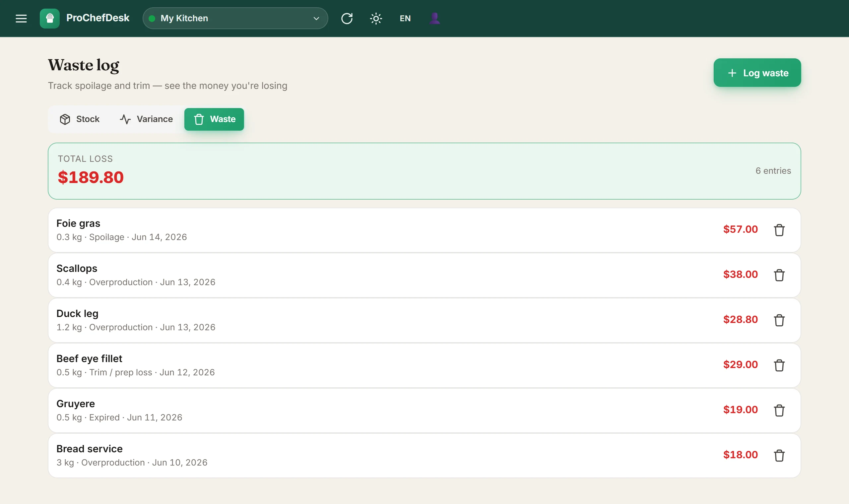Toggle light/dark theme sun icon
Viewport: 849px width, 504px height.
point(376,18)
